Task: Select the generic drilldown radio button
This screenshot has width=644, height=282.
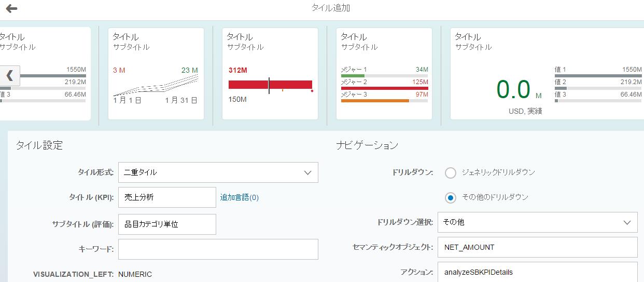Action: pyautogui.click(x=451, y=172)
